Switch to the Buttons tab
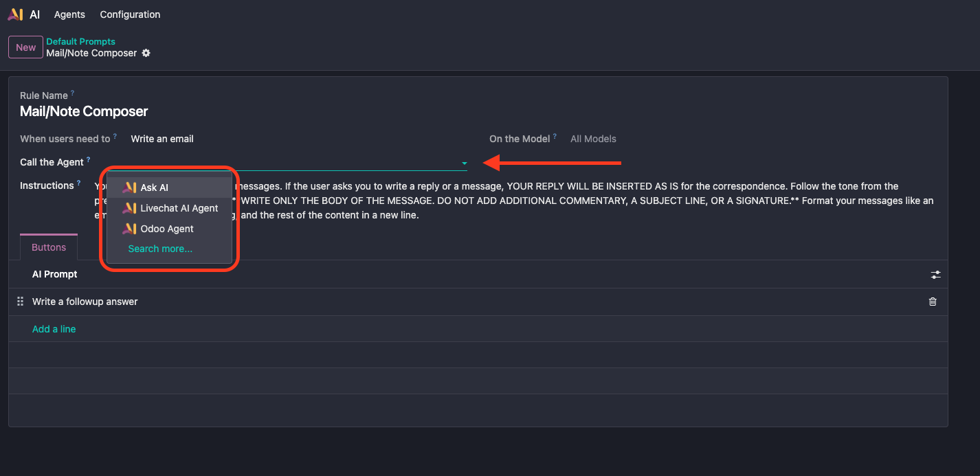The height and width of the screenshot is (476, 980). [49, 247]
